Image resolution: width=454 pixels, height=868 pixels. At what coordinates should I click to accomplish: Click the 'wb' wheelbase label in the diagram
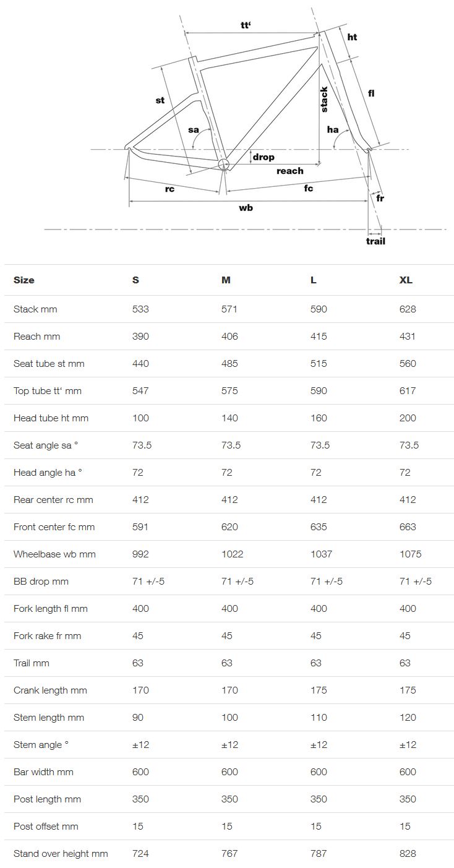(x=246, y=208)
